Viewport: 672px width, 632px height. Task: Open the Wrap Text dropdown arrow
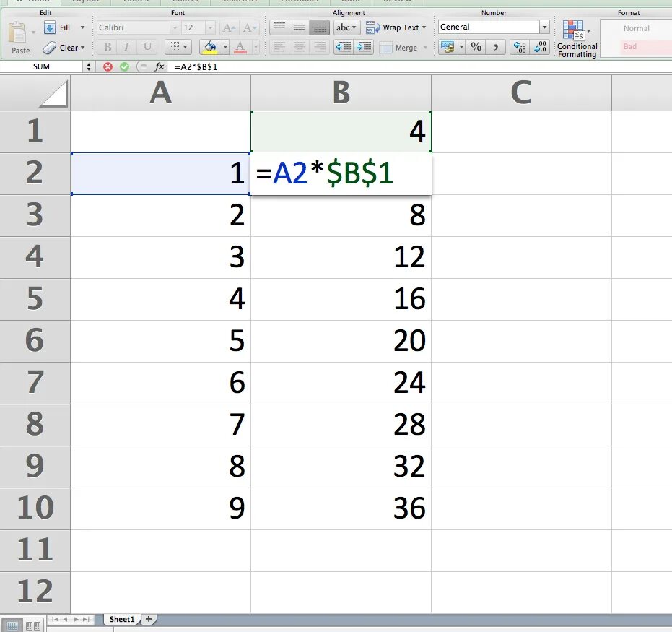click(424, 27)
